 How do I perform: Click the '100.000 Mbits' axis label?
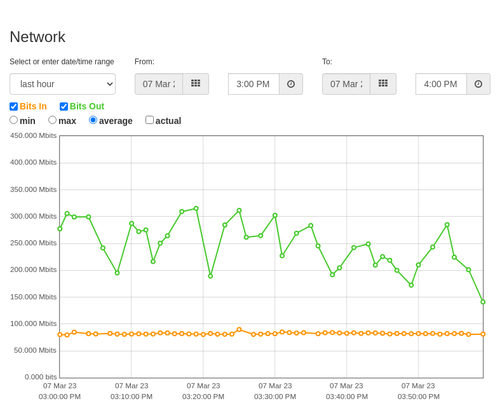[33, 324]
